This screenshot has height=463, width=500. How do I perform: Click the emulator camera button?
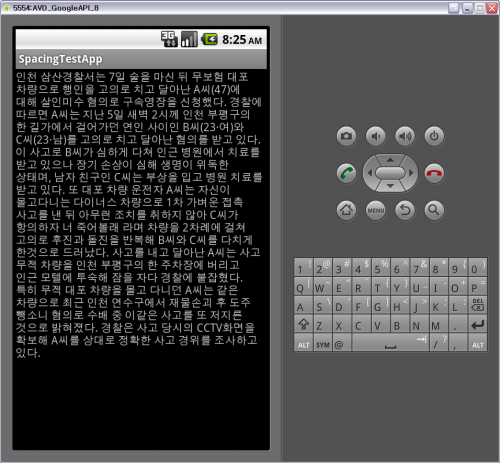click(x=346, y=136)
